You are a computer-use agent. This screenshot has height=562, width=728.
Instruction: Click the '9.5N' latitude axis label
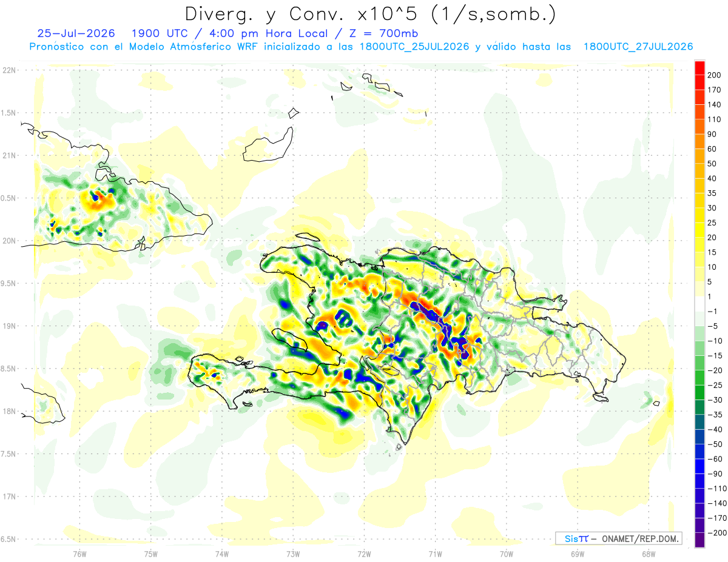point(9,283)
